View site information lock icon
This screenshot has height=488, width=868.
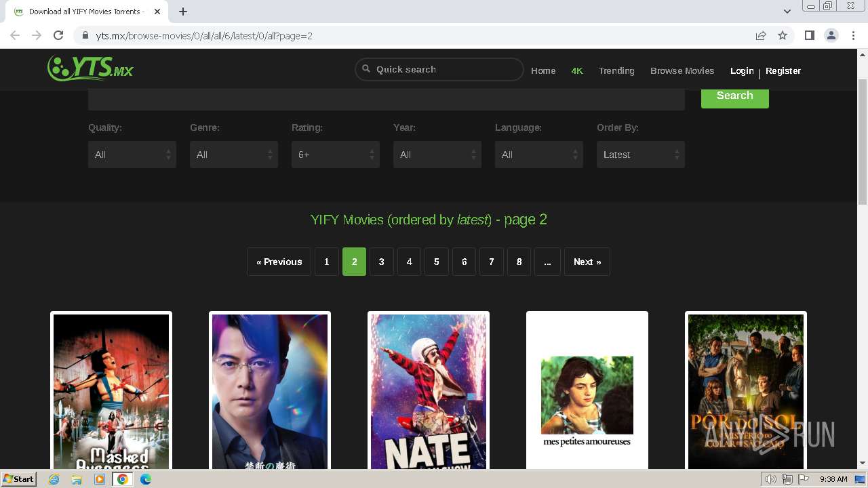[85, 36]
